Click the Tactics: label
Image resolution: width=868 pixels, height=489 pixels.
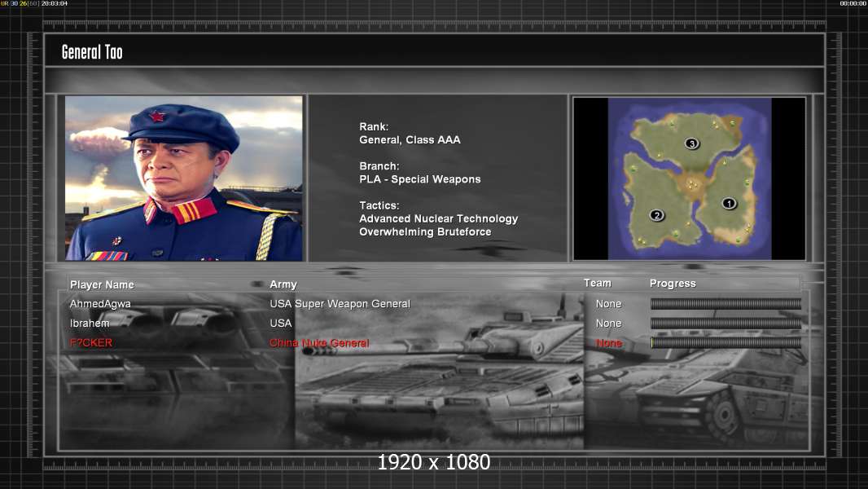point(379,205)
